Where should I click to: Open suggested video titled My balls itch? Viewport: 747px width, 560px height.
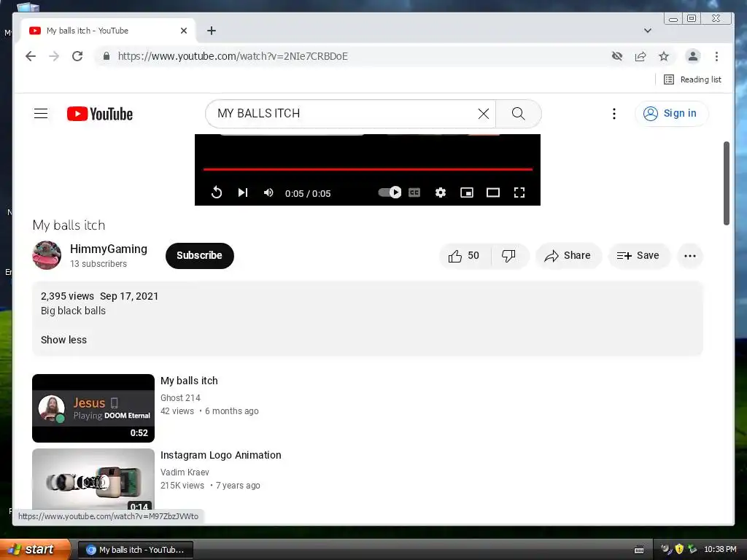tap(189, 381)
